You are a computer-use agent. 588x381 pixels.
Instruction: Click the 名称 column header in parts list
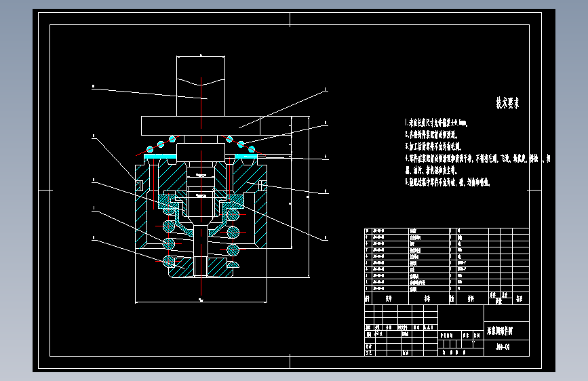pyautogui.click(x=427, y=298)
